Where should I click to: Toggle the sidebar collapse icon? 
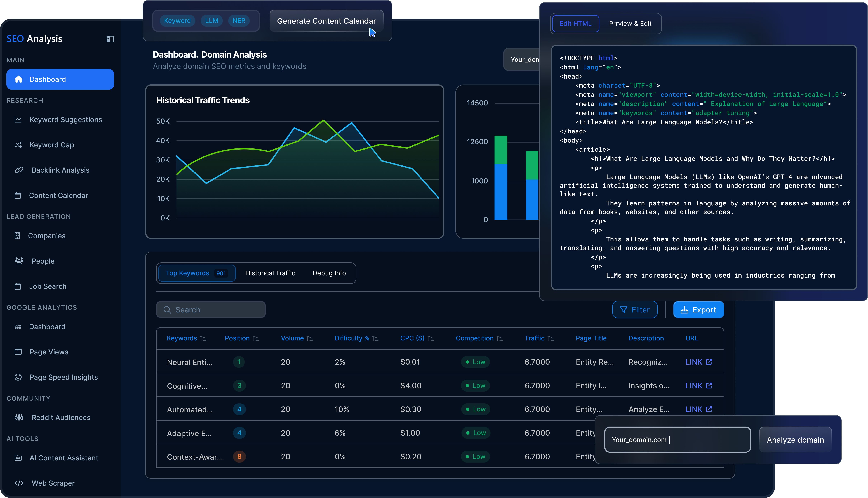tap(110, 39)
